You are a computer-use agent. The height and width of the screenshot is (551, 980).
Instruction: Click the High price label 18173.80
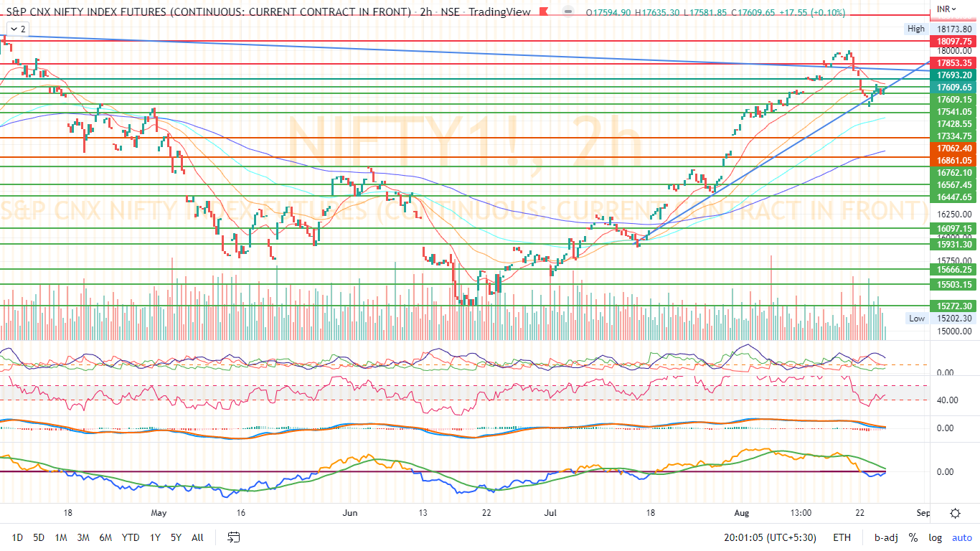pyautogui.click(x=952, y=29)
